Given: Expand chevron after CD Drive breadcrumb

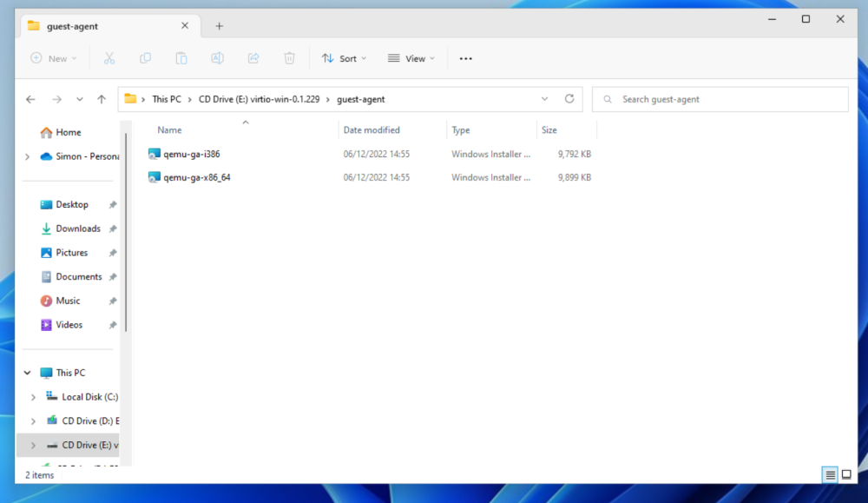Looking at the screenshot, I should click(328, 99).
